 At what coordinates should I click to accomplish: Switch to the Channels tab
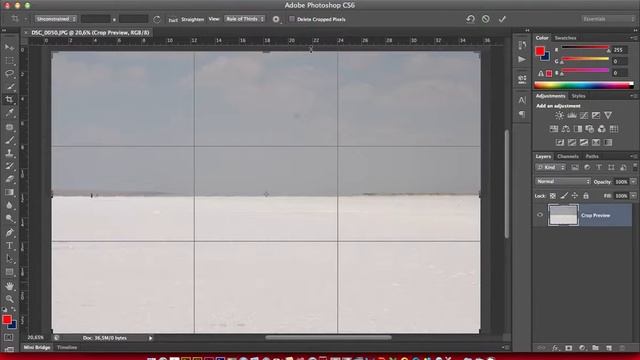(568, 156)
